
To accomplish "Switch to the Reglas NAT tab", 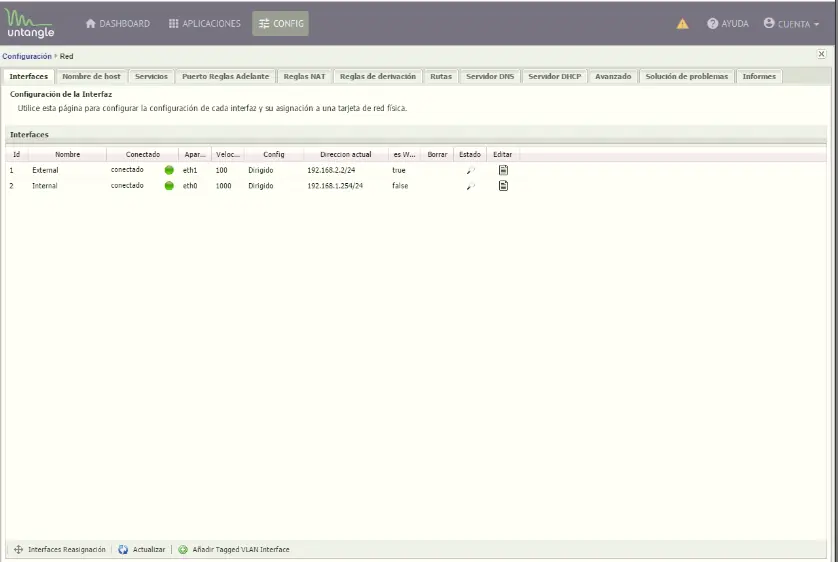I will pyautogui.click(x=305, y=76).
